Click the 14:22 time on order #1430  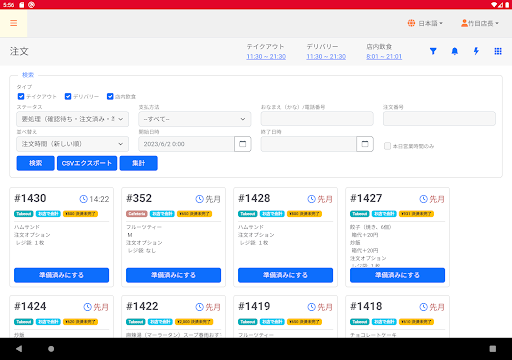pyautogui.click(x=99, y=199)
